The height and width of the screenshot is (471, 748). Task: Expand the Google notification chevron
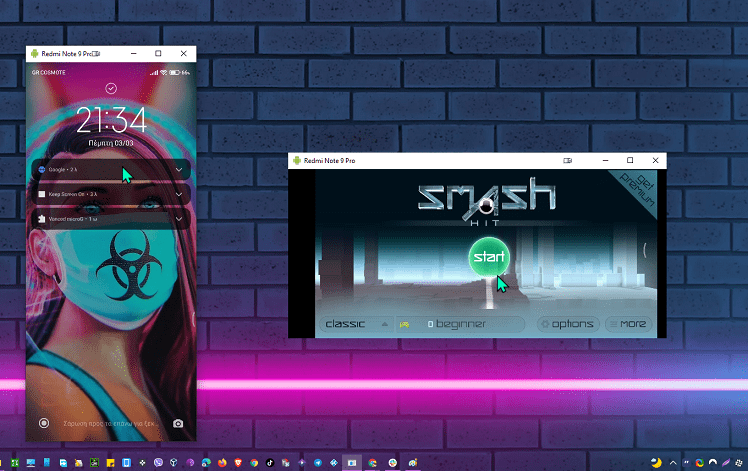[179, 169]
